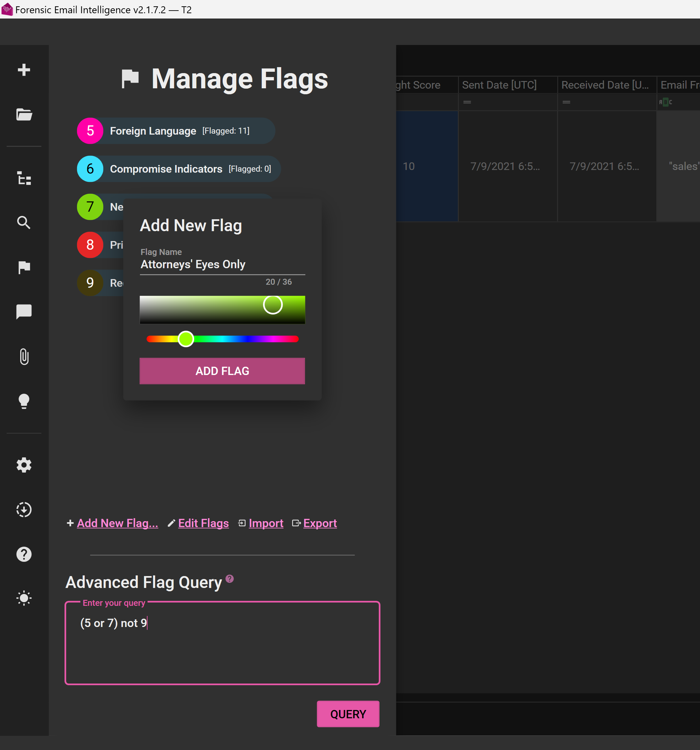Screen dimensions: 700x750
Task: Open the flags sidebar icon
Action: click(x=24, y=267)
